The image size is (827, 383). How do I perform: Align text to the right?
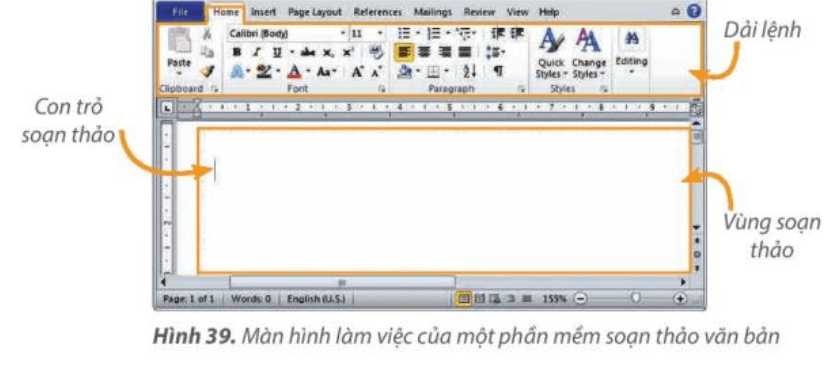pyautogui.click(x=445, y=52)
